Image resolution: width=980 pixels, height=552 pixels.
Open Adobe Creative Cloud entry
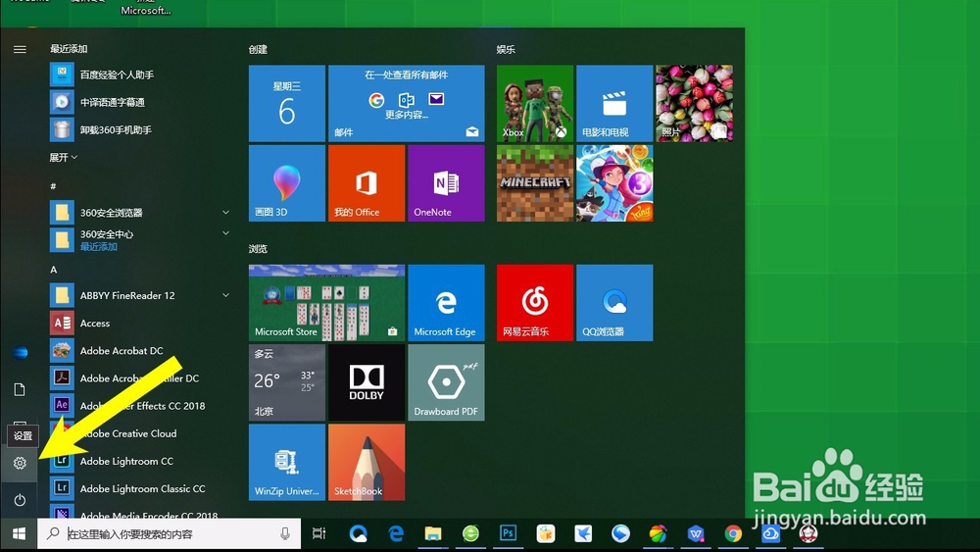coord(140,433)
